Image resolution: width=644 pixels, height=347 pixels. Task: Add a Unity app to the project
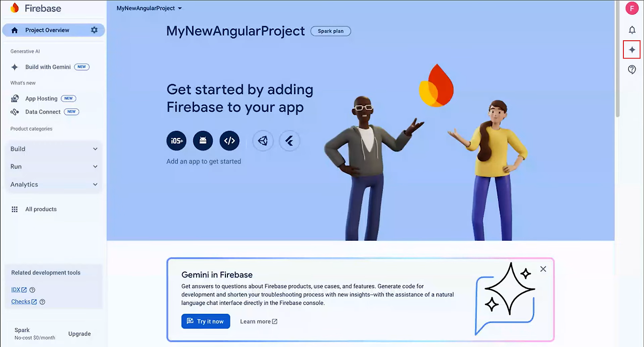pos(263,141)
